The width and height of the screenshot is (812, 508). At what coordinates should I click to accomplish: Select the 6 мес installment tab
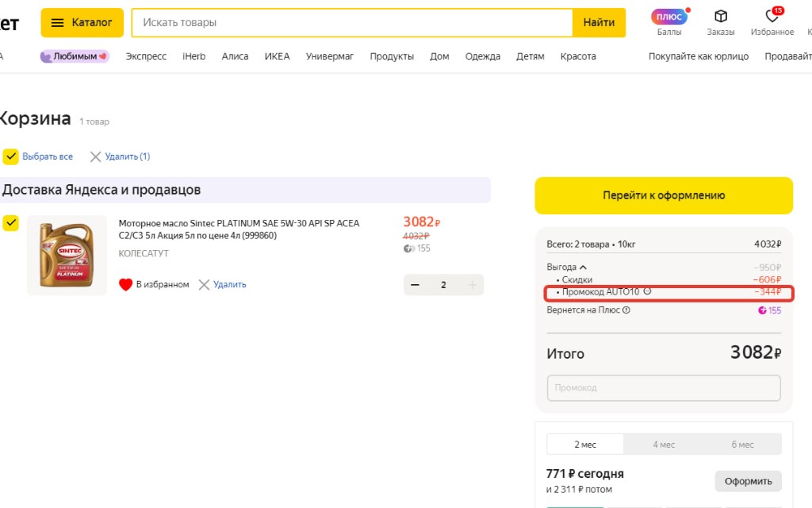pos(742,444)
